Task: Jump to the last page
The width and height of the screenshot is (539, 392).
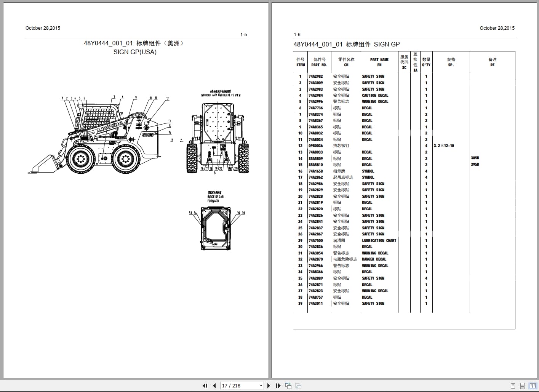Action: click(278, 386)
